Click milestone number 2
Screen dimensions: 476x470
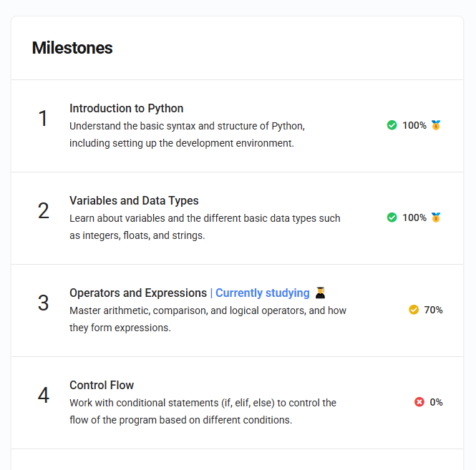(44, 210)
